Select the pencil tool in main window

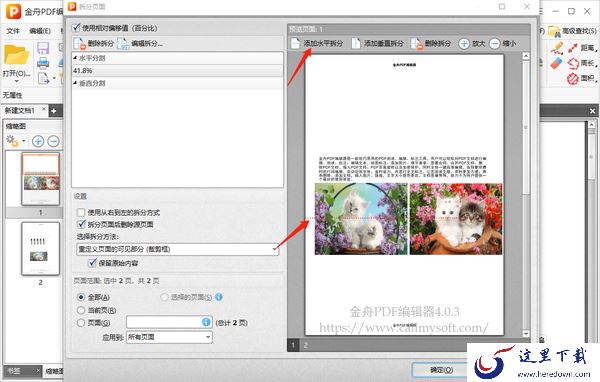coord(557,48)
